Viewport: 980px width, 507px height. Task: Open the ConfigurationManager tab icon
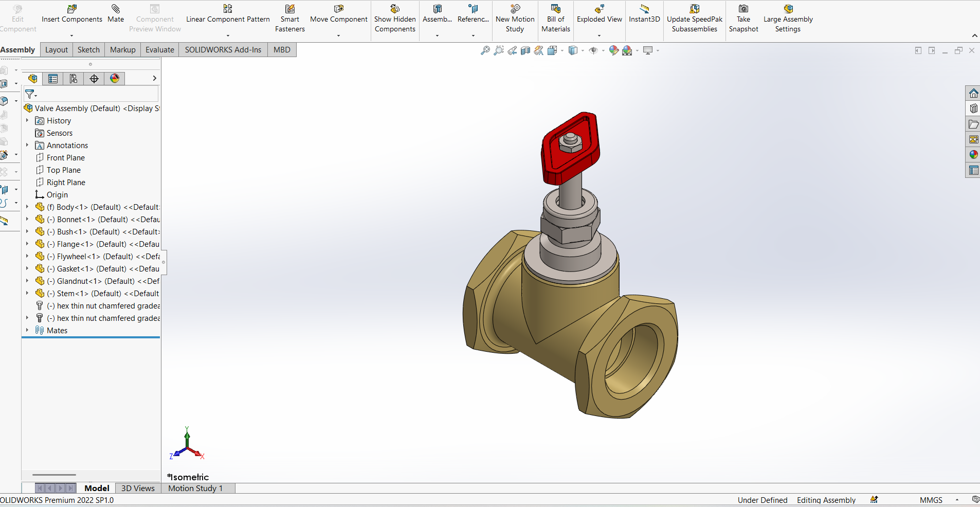coord(74,79)
